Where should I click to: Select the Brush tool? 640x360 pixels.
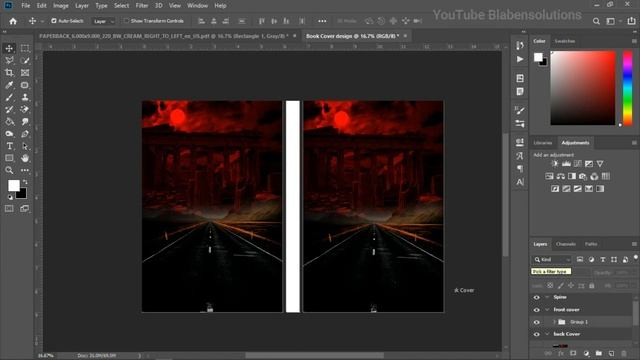tap(9, 97)
